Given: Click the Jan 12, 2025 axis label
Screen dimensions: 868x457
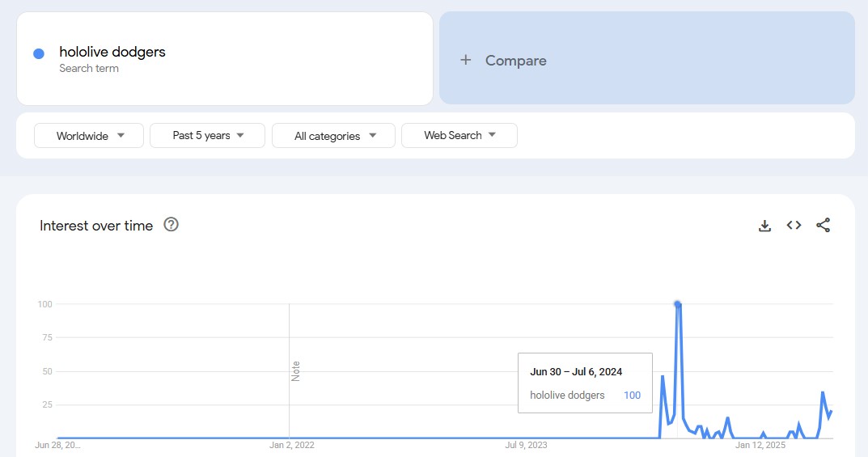Looking at the screenshot, I should pos(760,445).
